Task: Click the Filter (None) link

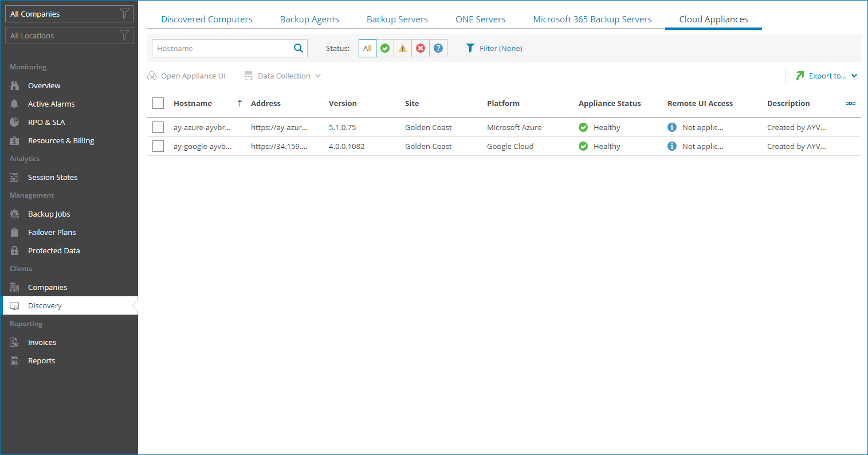Action: [500, 48]
